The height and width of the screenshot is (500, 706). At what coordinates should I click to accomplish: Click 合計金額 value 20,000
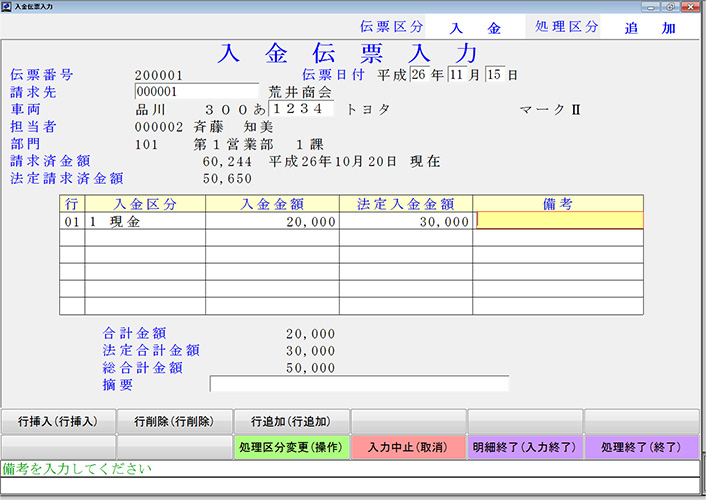[x=311, y=334]
